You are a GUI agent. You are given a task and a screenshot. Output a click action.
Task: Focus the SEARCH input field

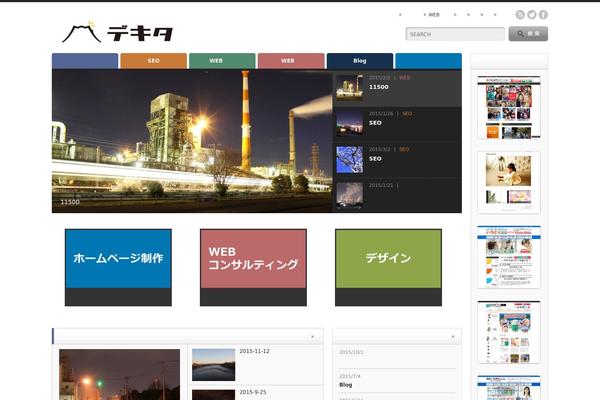(455, 34)
